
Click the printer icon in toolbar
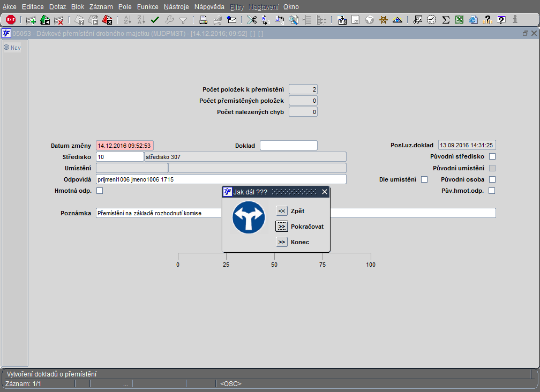point(203,20)
